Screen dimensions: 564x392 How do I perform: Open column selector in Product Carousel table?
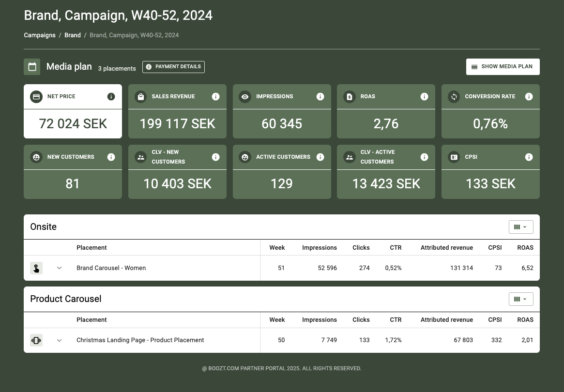tap(520, 299)
